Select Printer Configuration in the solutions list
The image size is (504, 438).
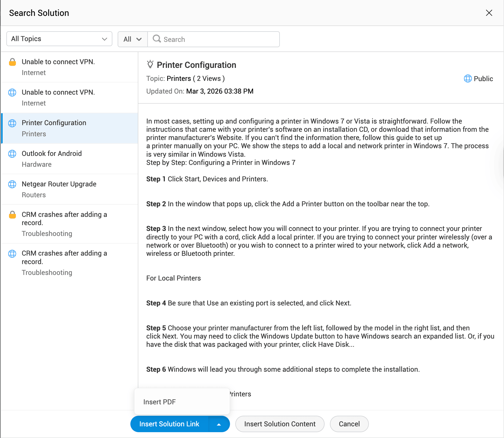[69, 128]
